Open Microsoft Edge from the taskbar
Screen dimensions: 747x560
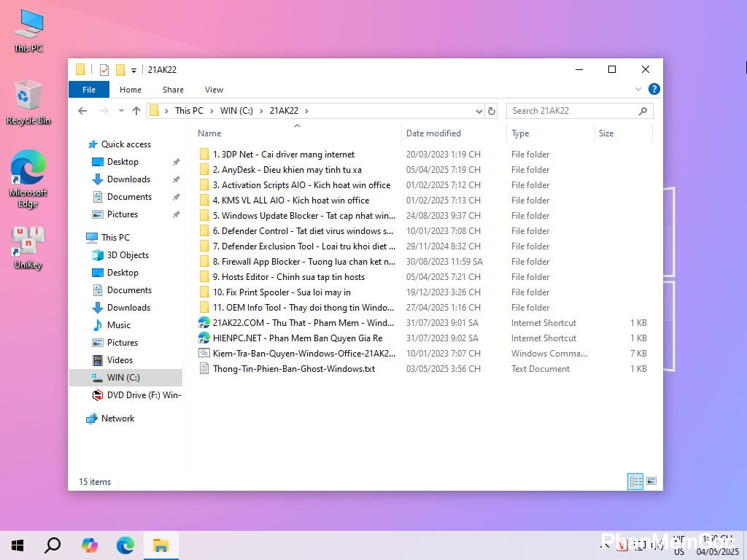tap(125, 545)
